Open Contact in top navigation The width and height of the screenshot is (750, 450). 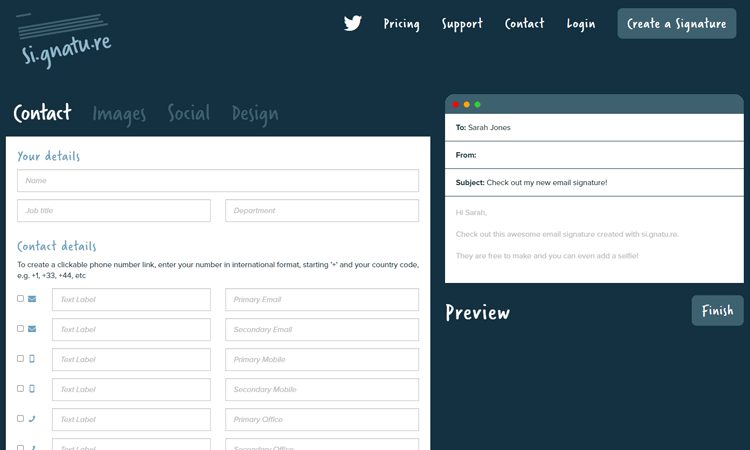(524, 23)
